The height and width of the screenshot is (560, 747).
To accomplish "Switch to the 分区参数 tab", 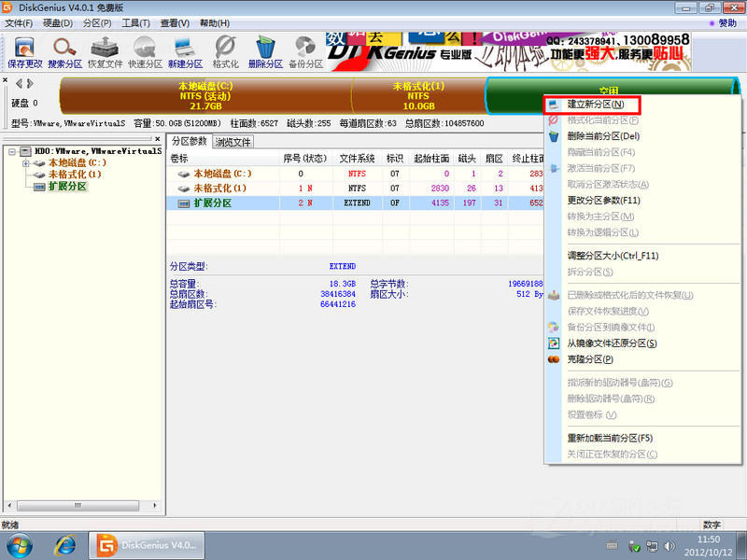I will click(190, 142).
